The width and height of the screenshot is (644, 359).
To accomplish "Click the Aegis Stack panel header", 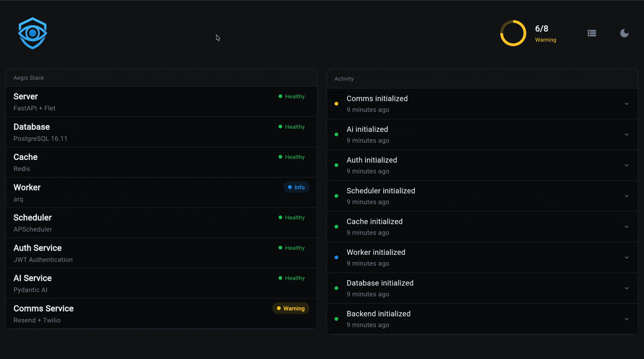I will (162, 78).
